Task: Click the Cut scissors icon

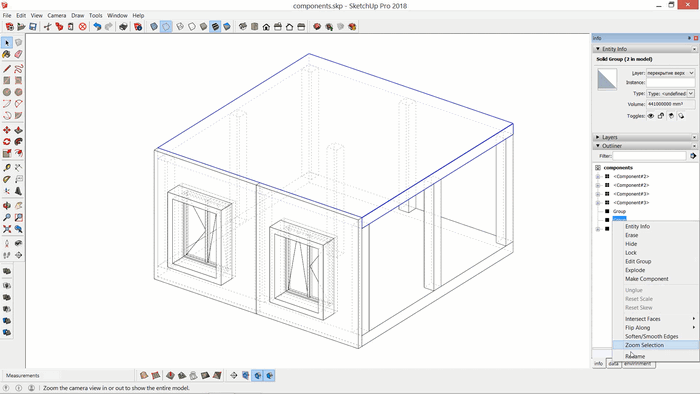Action: tap(47, 27)
